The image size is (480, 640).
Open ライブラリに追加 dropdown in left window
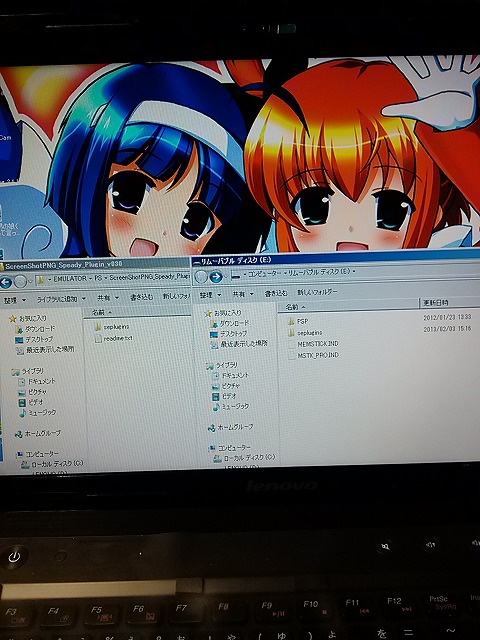pyautogui.click(x=61, y=299)
